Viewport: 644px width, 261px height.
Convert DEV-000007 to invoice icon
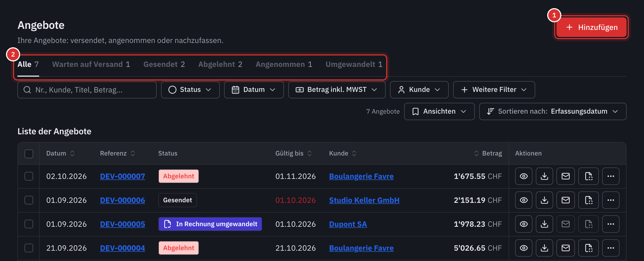coord(589,176)
